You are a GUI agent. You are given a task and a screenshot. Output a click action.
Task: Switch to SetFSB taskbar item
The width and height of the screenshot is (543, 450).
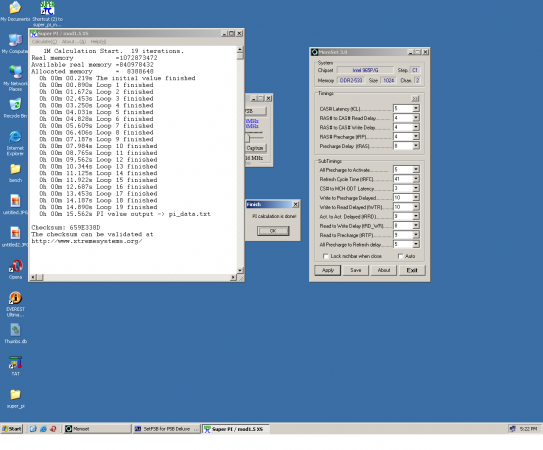167,429
